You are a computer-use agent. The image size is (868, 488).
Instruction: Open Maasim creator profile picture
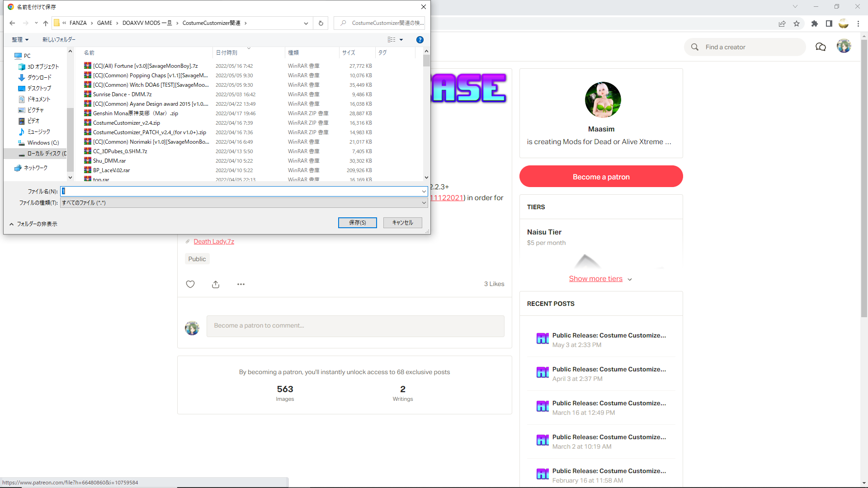coord(603,100)
